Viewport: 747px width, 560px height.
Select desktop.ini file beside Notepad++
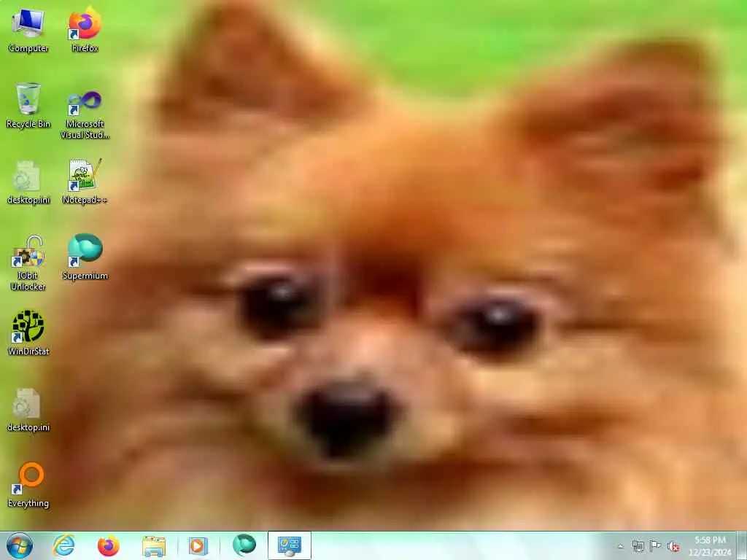pos(28,182)
